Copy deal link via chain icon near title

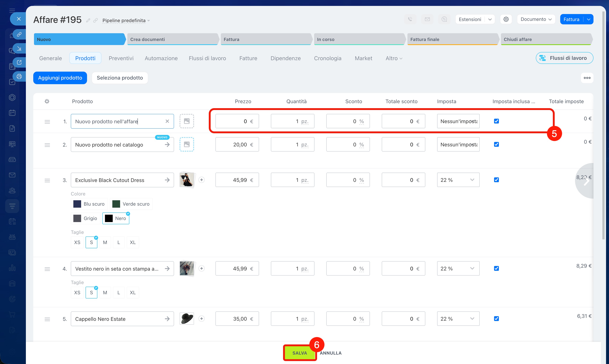coord(96,20)
